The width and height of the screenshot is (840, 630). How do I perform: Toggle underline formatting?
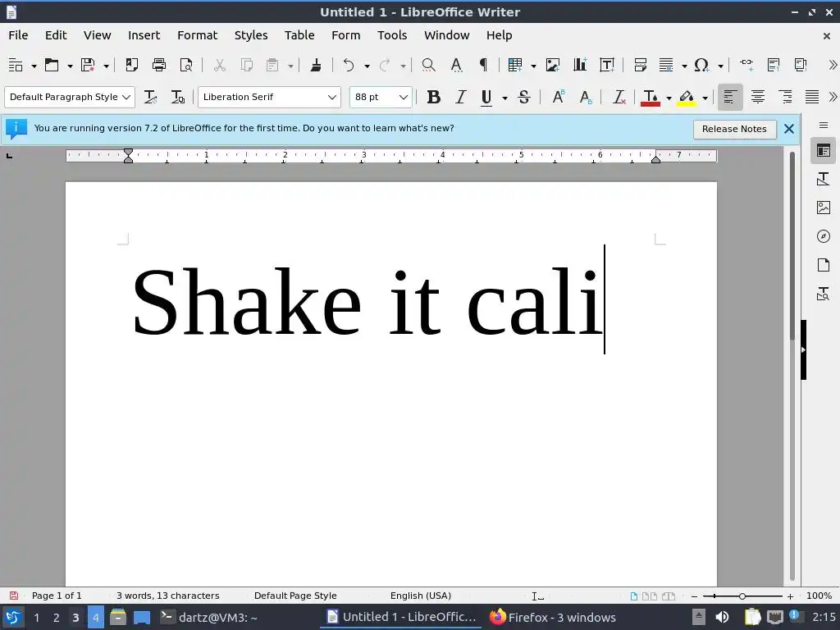click(x=486, y=97)
